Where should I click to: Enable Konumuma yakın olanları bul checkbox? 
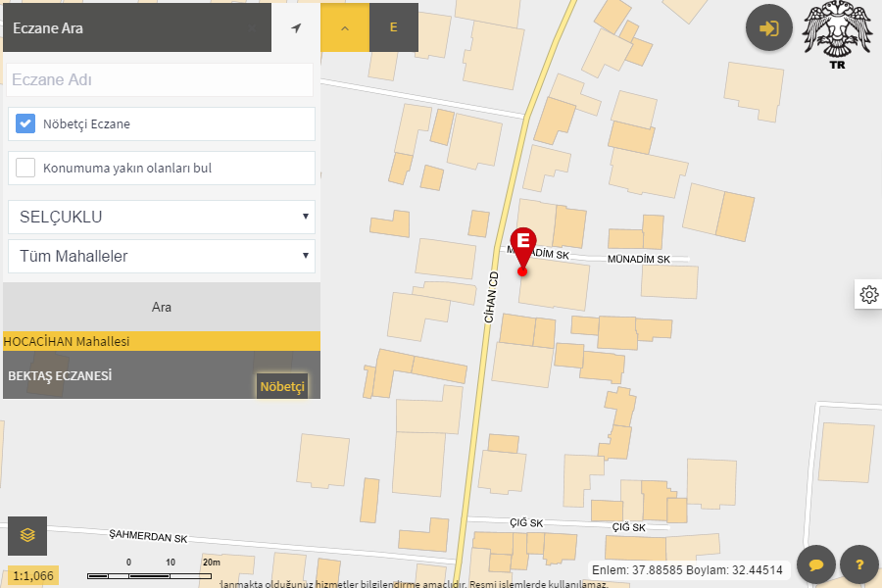26,168
